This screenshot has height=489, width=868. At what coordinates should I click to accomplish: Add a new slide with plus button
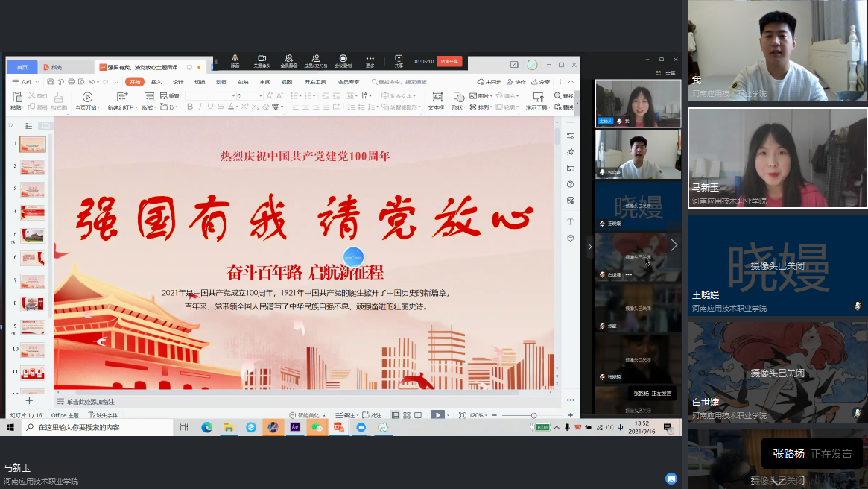(x=30, y=401)
